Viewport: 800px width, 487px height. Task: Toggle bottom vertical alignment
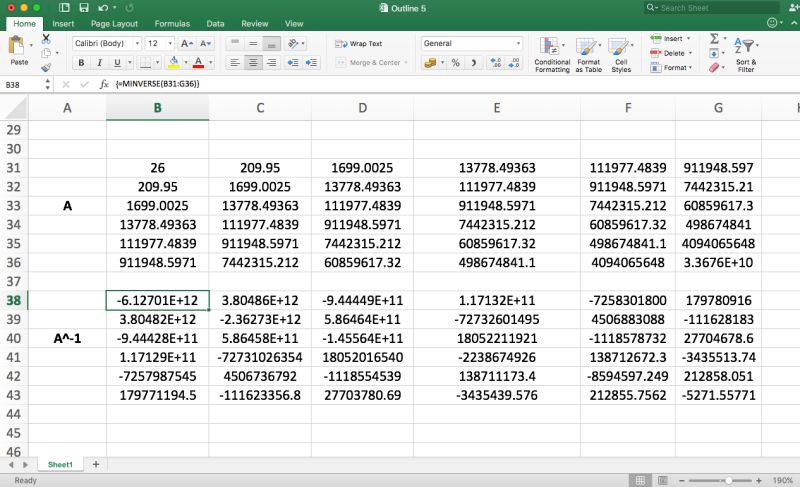pyautogui.click(x=271, y=44)
